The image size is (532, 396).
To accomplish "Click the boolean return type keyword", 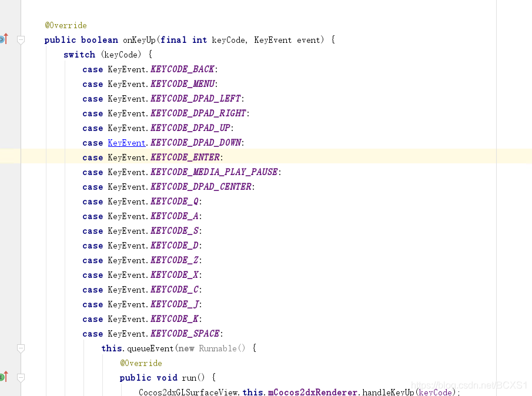I will click(99, 40).
